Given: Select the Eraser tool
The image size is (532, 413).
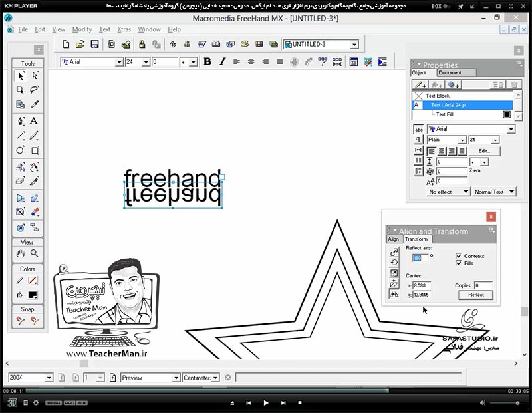Looking at the screenshot, I should pos(21,181).
